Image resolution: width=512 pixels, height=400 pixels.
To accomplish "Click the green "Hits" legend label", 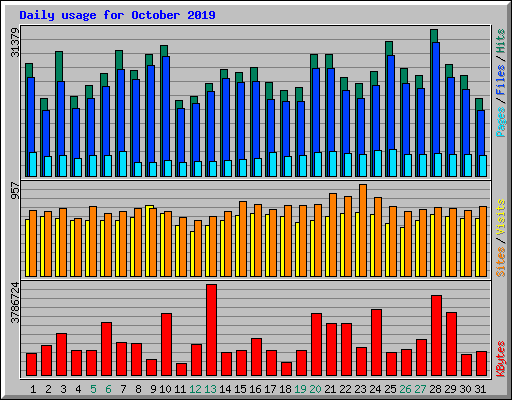I will 500,41.
